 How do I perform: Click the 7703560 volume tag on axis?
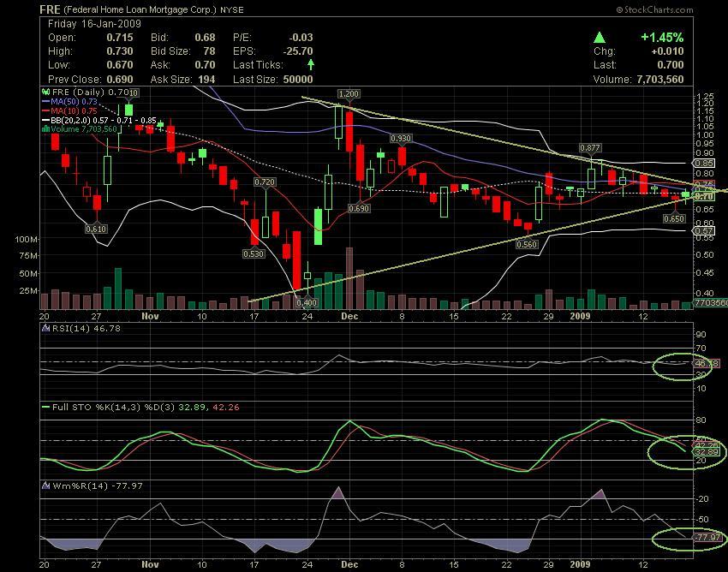[x=711, y=303]
